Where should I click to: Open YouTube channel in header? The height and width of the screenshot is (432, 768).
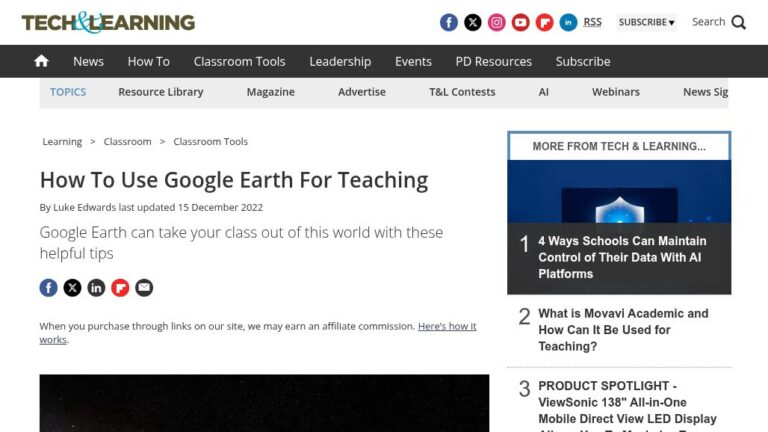(x=521, y=23)
